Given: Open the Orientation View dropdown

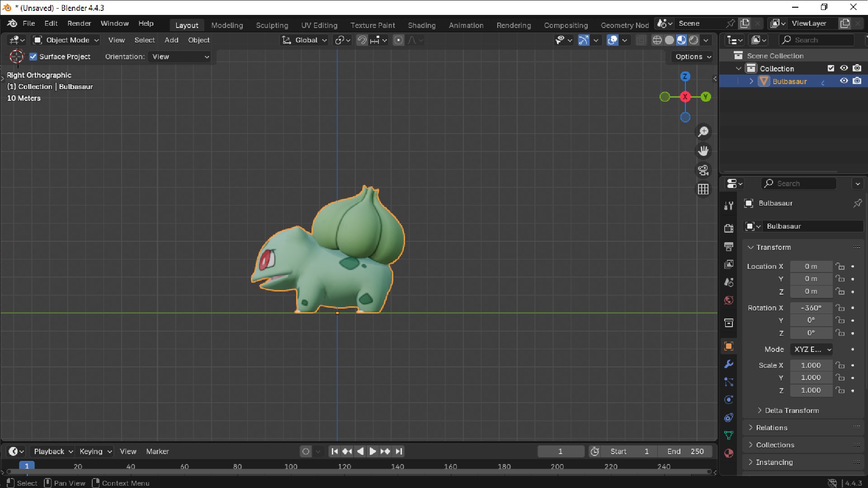Looking at the screenshot, I should pos(180,57).
